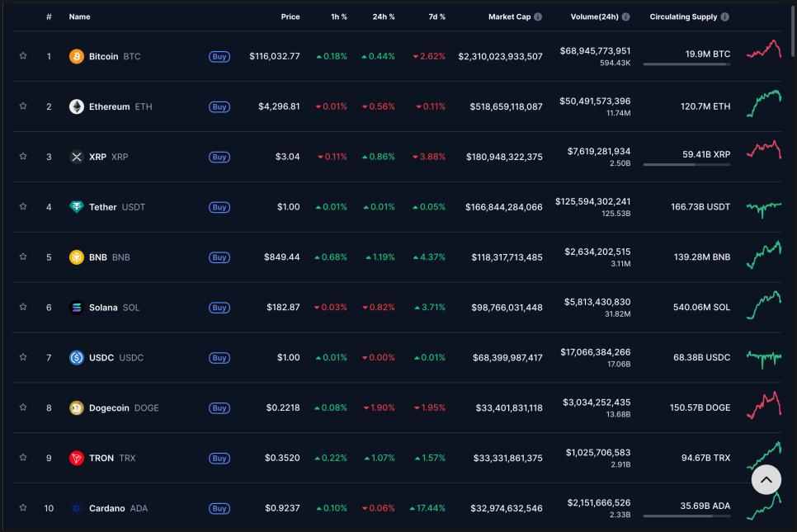The height and width of the screenshot is (532, 797).
Task: Toggle the Solana watchlist star
Action: click(23, 307)
